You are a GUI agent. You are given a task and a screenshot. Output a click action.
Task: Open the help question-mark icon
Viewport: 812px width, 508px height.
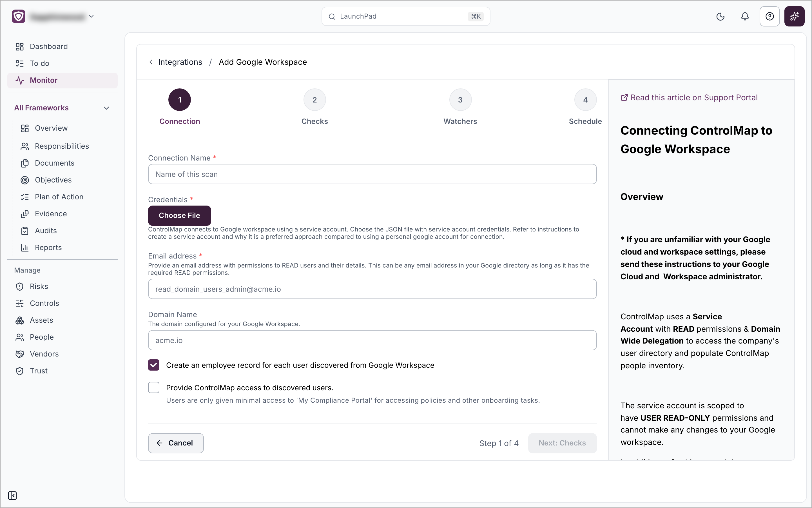click(769, 16)
